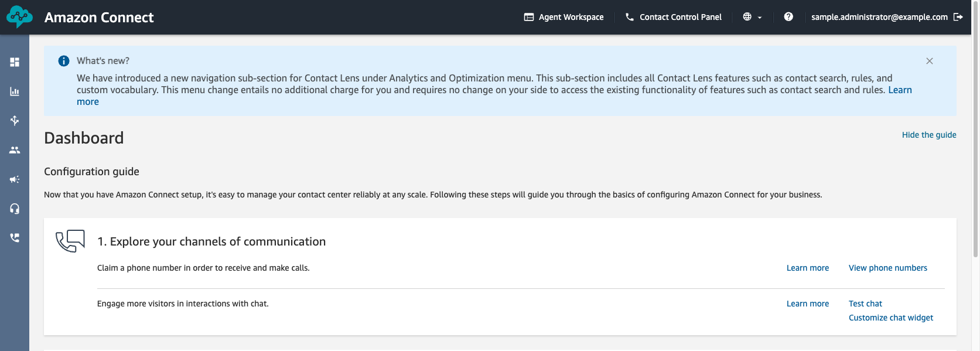This screenshot has width=980, height=351.
Task: Click the Test chat link
Action: [x=865, y=304]
